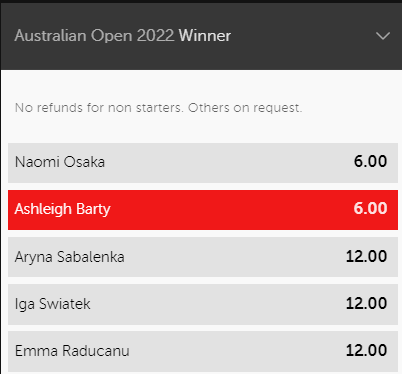Click the Australian Open 2022 Winner header title
The width and height of the screenshot is (402, 374).
tap(123, 36)
